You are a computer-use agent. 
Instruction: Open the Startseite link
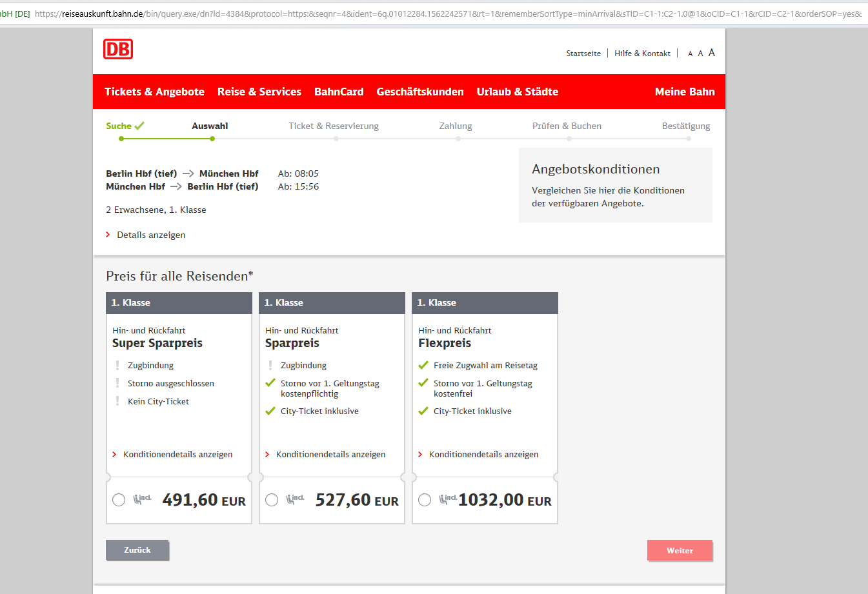click(583, 54)
